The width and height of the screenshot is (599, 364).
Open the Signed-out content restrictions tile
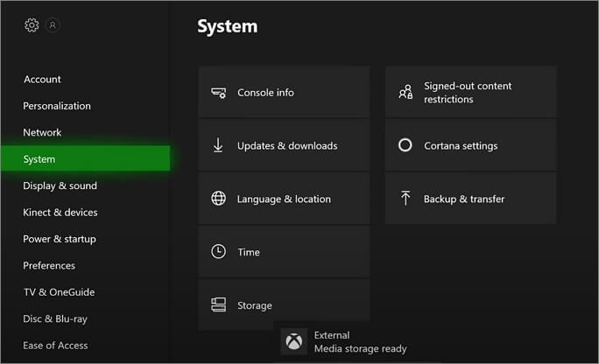pyautogui.click(x=470, y=92)
